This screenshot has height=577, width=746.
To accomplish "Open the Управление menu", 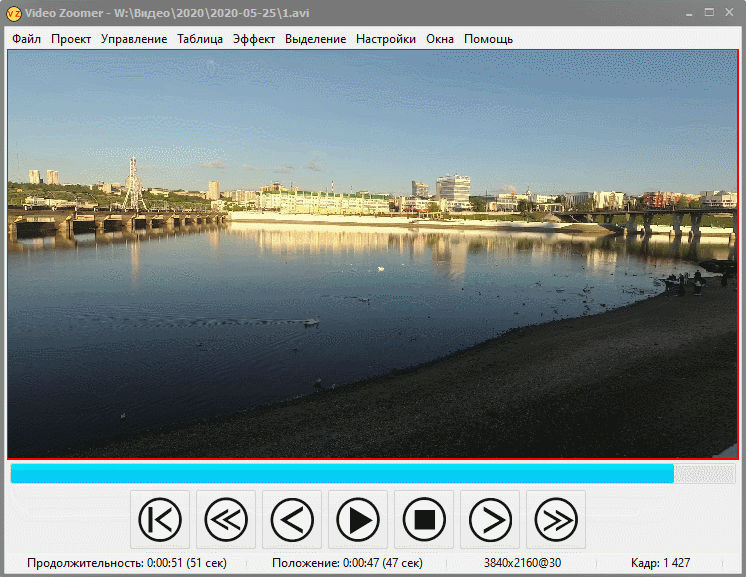I will (x=134, y=39).
